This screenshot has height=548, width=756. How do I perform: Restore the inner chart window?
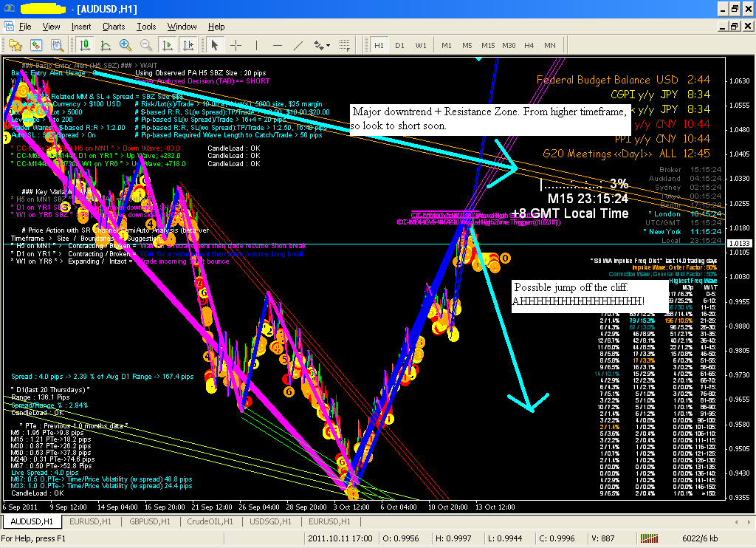pyautogui.click(x=734, y=26)
